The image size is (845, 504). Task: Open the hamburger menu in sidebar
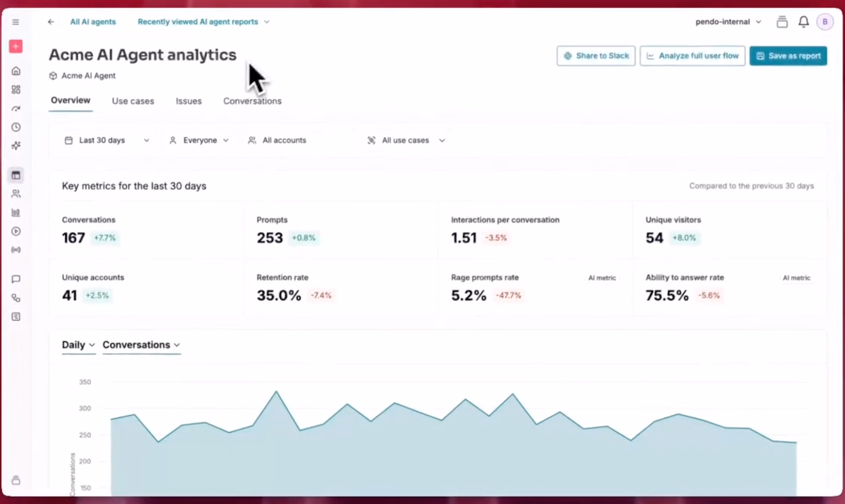point(16,22)
